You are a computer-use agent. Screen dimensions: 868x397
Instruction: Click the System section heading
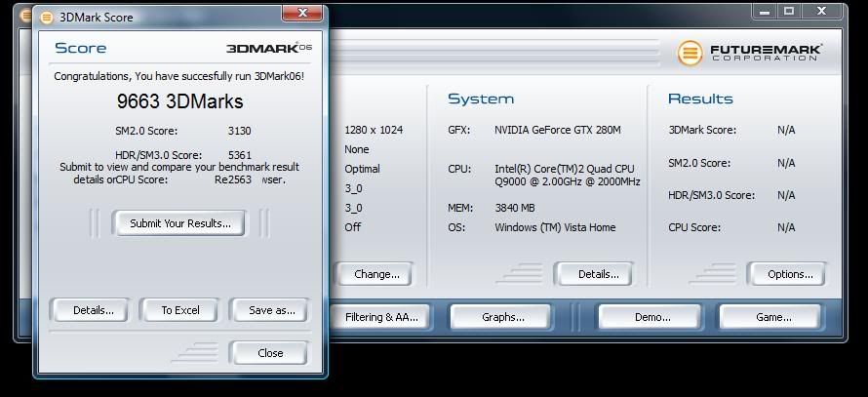click(481, 99)
